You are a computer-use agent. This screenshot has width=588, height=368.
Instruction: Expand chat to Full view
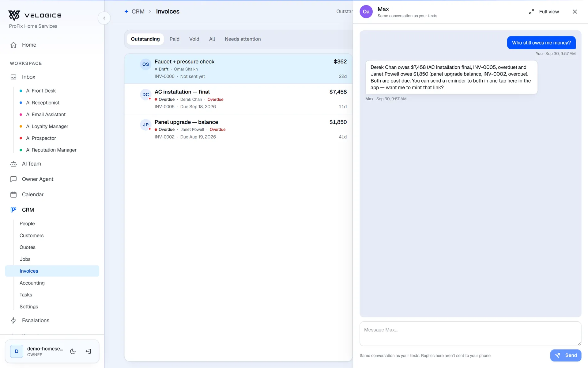[x=544, y=12]
